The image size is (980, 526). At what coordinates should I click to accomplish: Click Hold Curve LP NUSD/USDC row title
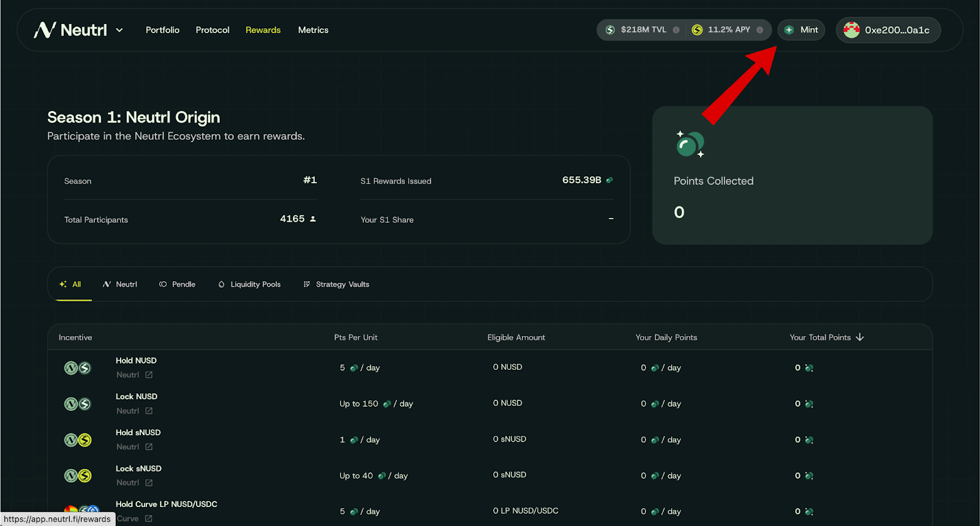click(167, 504)
